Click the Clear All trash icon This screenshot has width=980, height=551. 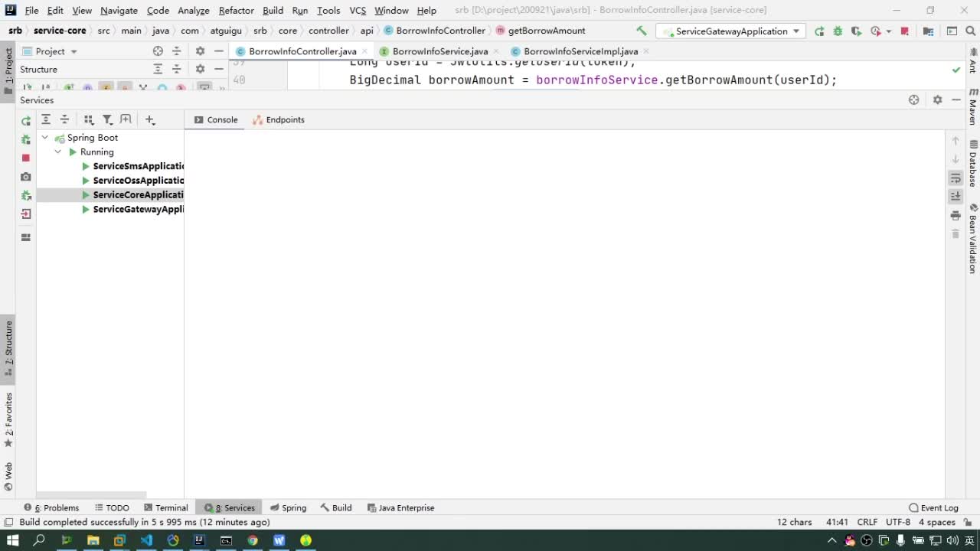pyautogui.click(x=955, y=234)
